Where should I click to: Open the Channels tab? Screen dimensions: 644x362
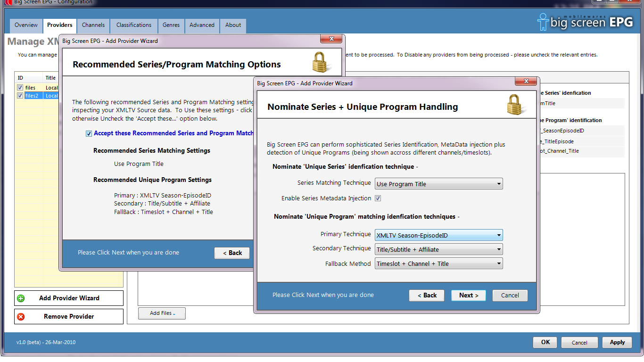tap(93, 25)
